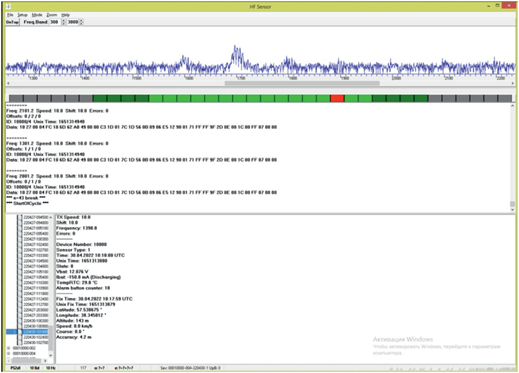The height and width of the screenshot is (373, 519).
Task: Click the HF Sensor app icon in title bar
Action: [9, 7]
